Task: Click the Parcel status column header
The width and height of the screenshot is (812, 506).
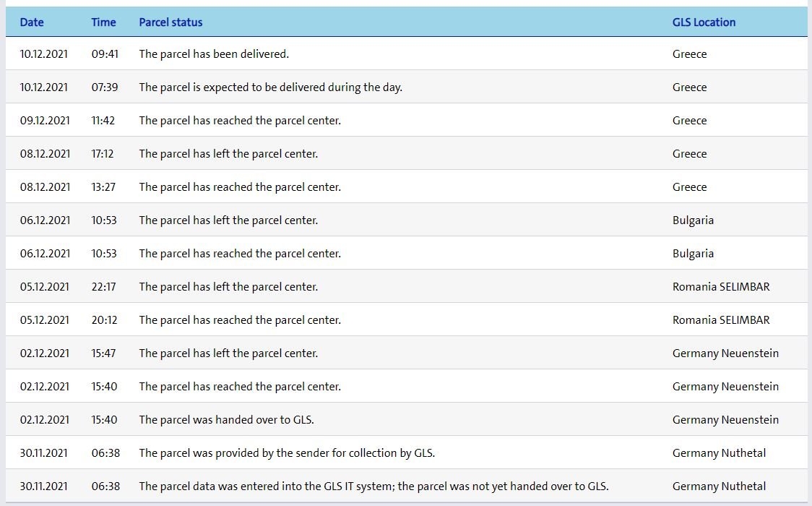Action: coord(170,22)
